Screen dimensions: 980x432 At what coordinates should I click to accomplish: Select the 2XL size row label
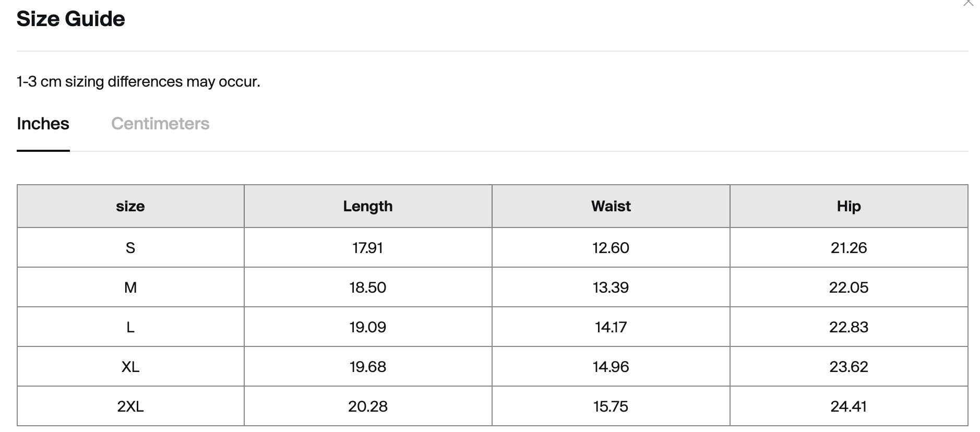[x=130, y=406]
